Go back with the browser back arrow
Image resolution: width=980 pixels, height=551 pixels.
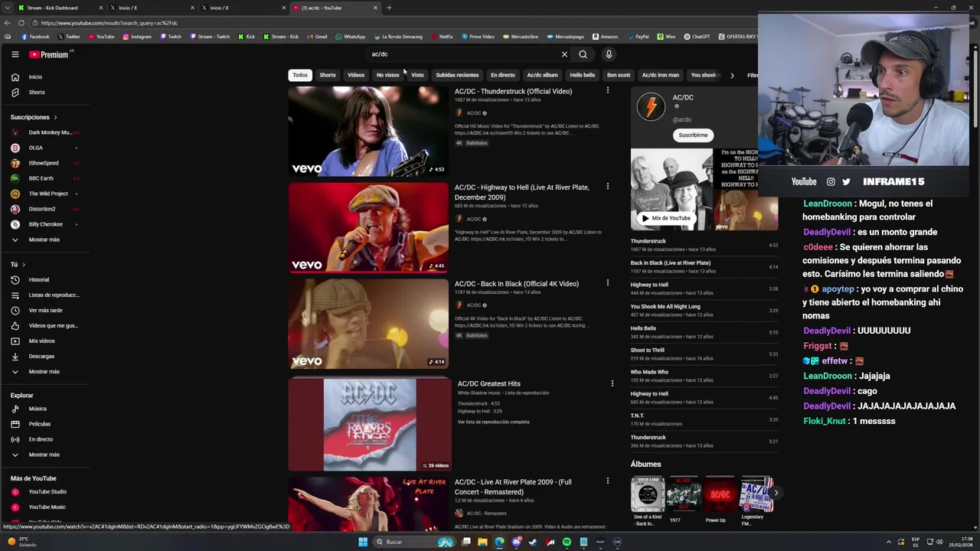(x=8, y=23)
